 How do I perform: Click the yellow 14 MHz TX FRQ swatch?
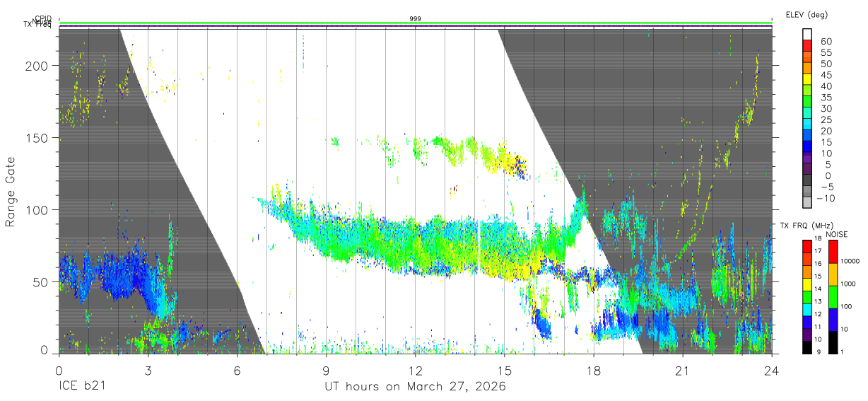807,284
